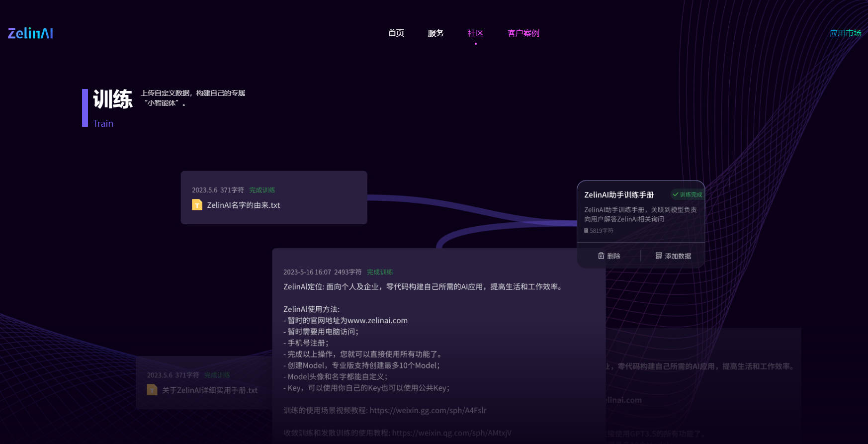Open the 应用市场 link
868x444 pixels.
pyautogui.click(x=845, y=33)
